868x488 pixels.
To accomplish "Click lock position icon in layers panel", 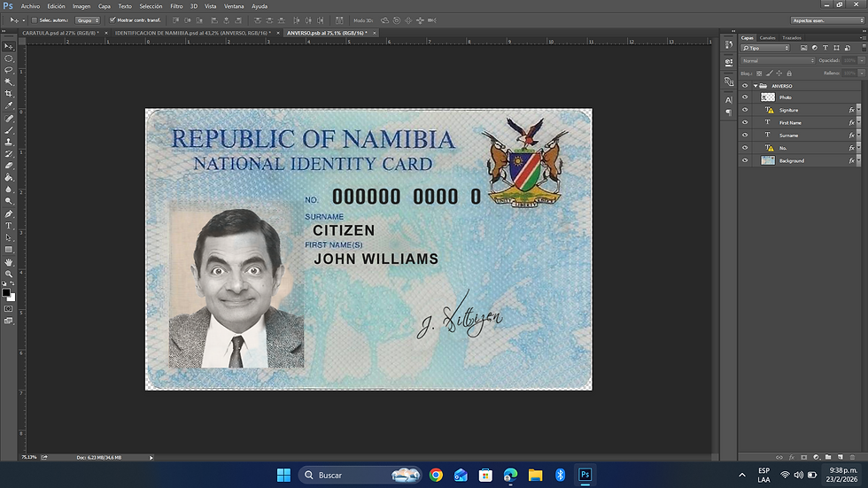I will point(779,73).
